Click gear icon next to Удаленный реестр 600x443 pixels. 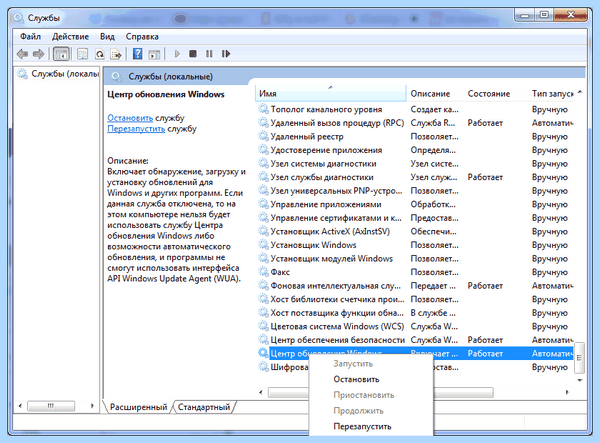click(x=263, y=136)
